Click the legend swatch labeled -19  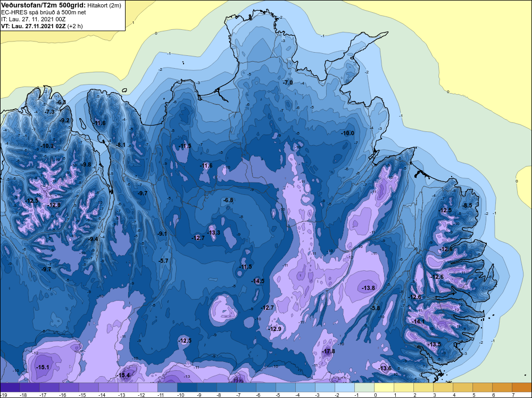(10, 388)
